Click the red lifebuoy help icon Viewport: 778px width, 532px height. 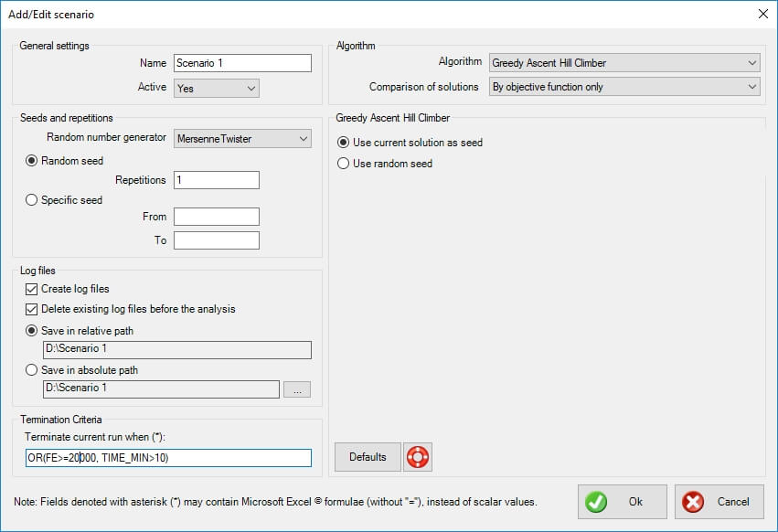418,456
